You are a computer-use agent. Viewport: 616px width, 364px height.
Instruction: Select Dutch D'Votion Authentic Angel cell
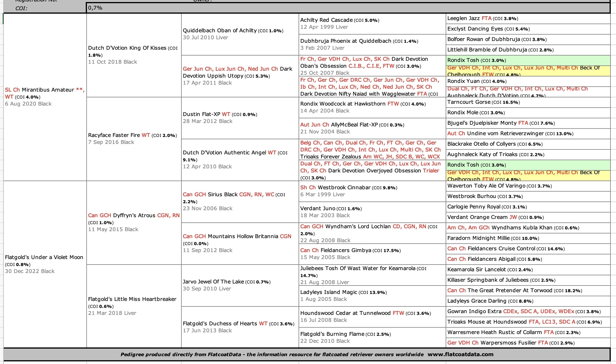[240, 160]
